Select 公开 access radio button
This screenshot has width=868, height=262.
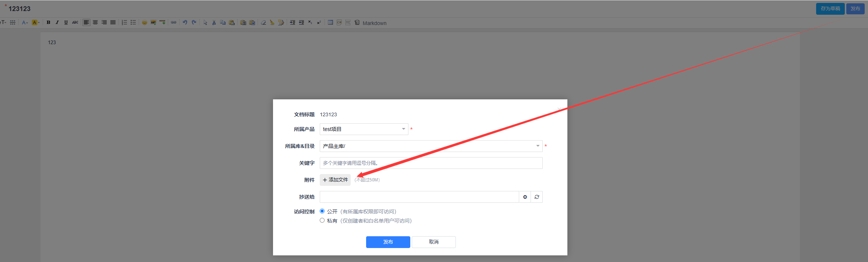tap(322, 211)
